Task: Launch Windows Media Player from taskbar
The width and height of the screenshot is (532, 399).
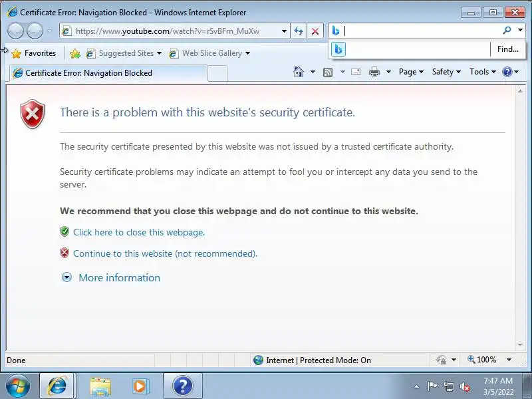Action: click(140, 386)
